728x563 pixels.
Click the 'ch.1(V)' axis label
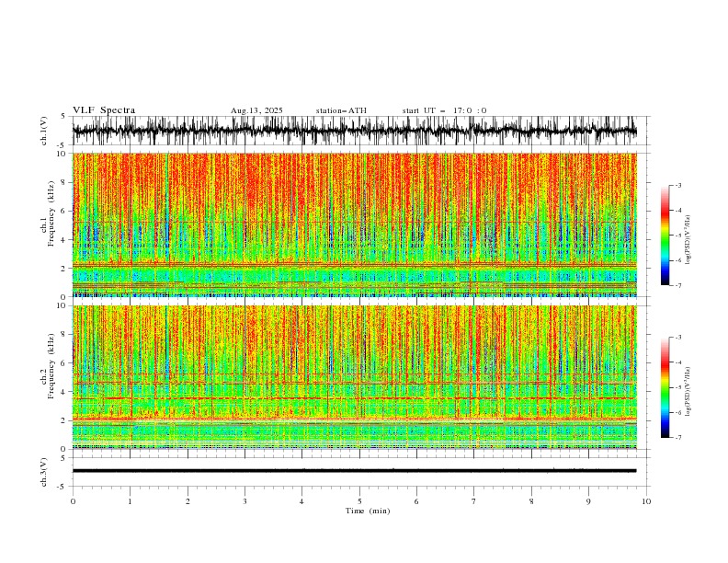coord(43,131)
